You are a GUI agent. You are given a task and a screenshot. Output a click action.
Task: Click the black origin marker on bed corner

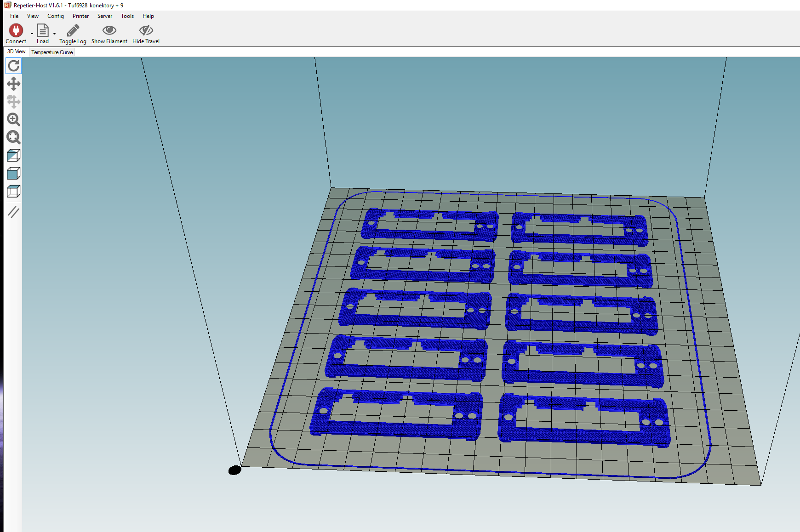coord(235,470)
